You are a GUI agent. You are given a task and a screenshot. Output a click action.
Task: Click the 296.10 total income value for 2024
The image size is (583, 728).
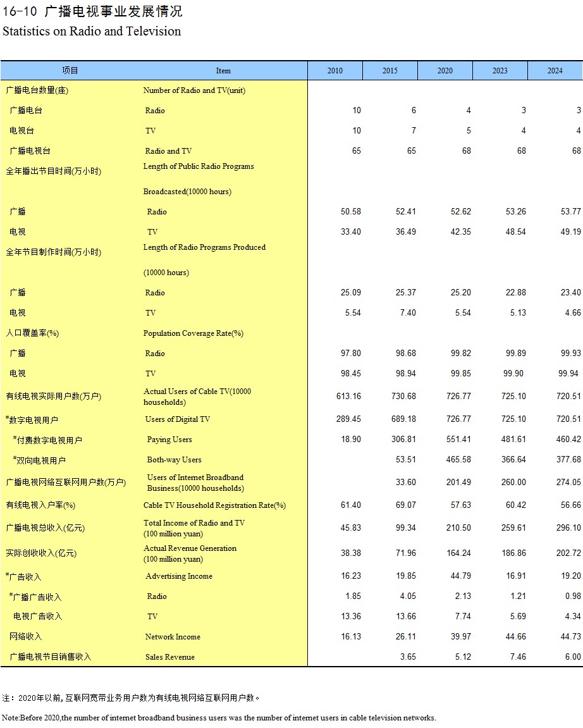[x=568, y=528]
